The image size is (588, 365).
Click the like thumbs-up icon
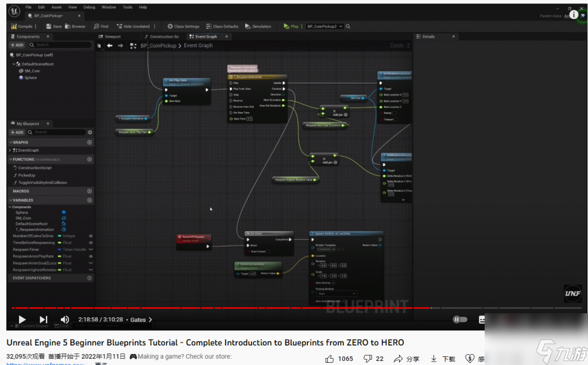coord(329,359)
